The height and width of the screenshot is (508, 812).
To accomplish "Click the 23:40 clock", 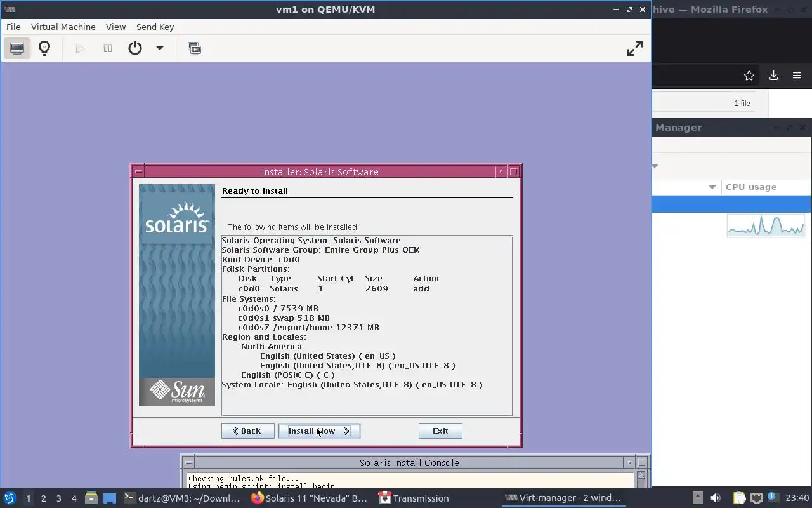I will pyautogui.click(x=797, y=498).
